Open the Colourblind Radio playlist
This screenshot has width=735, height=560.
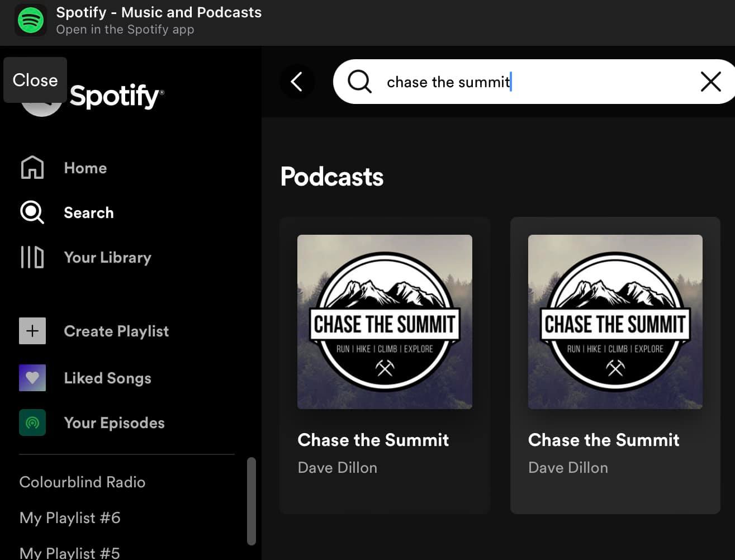[82, 482]
